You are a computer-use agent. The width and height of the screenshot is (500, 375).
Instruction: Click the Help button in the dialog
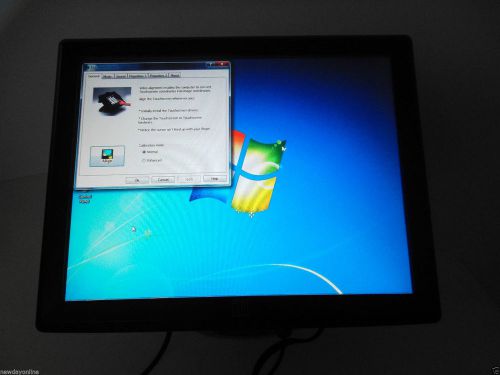pyautogui.click(x=215, y=179)
